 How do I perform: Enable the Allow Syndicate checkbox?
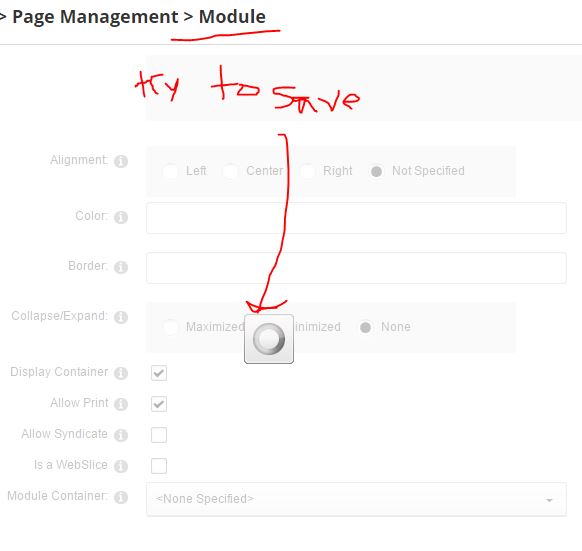click(159, 435)
